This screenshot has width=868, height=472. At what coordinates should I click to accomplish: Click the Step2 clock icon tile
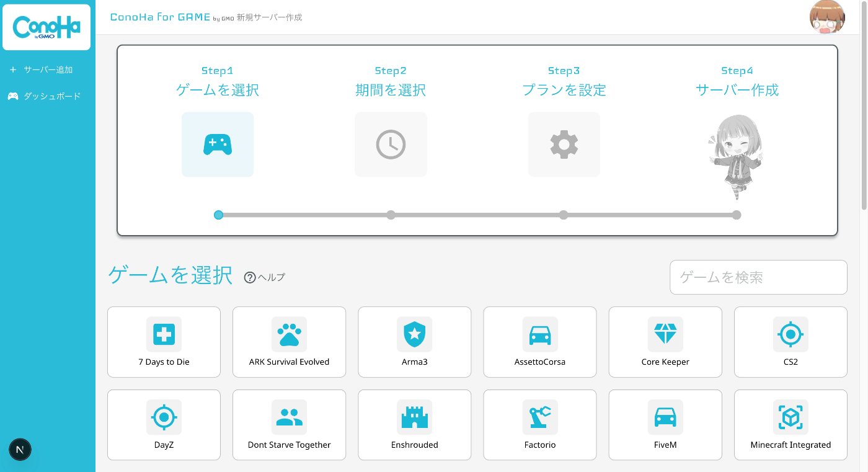pos(391,145)
